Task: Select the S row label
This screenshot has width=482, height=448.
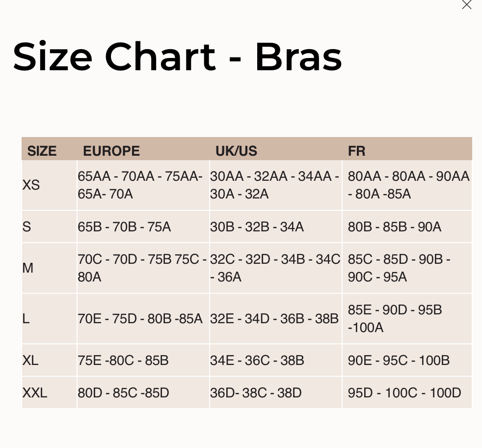Action: [26, 226]
